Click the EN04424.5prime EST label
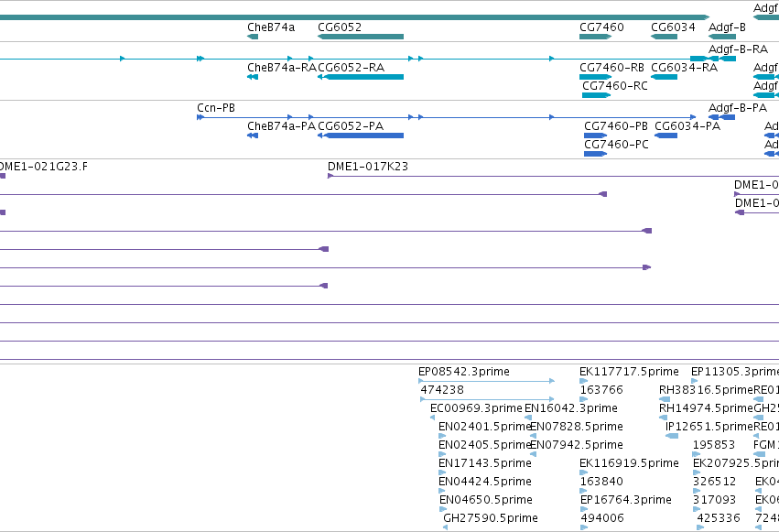 (x=485, y=482)
